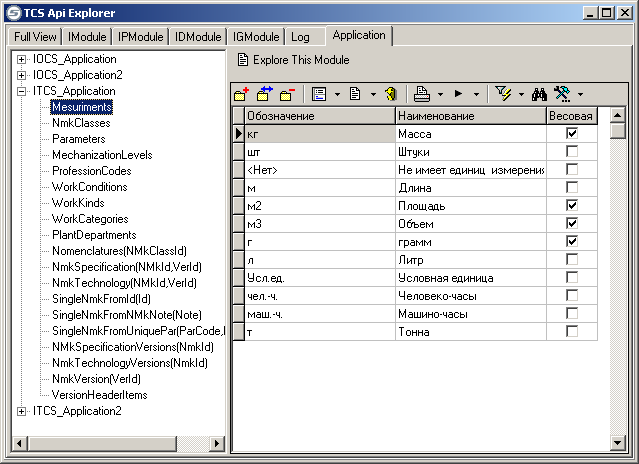Click the Explore This Module link

(301, 60)
